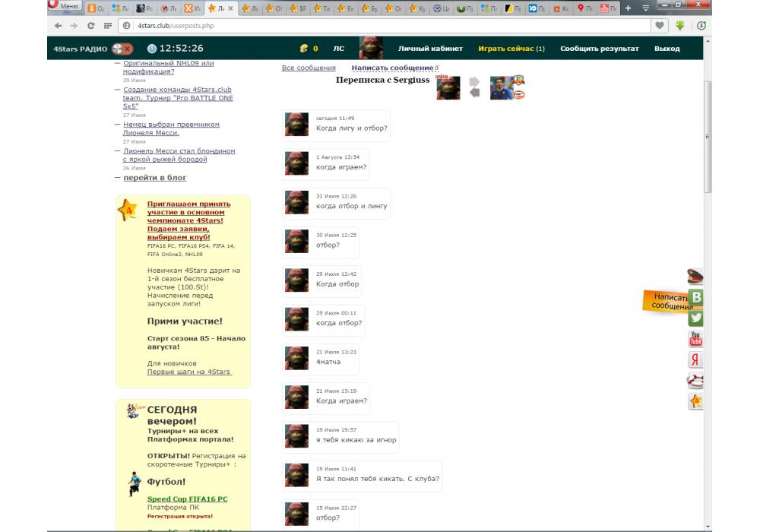The image size is (760, 532).
Task: Click the Twitter share icon
Action: (695, 318)
